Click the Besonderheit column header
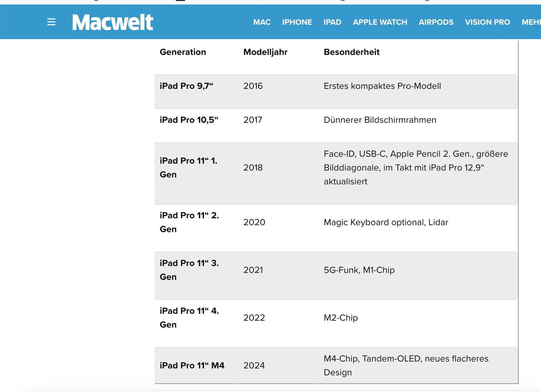541x392 pixels. [x=352, y=52]
